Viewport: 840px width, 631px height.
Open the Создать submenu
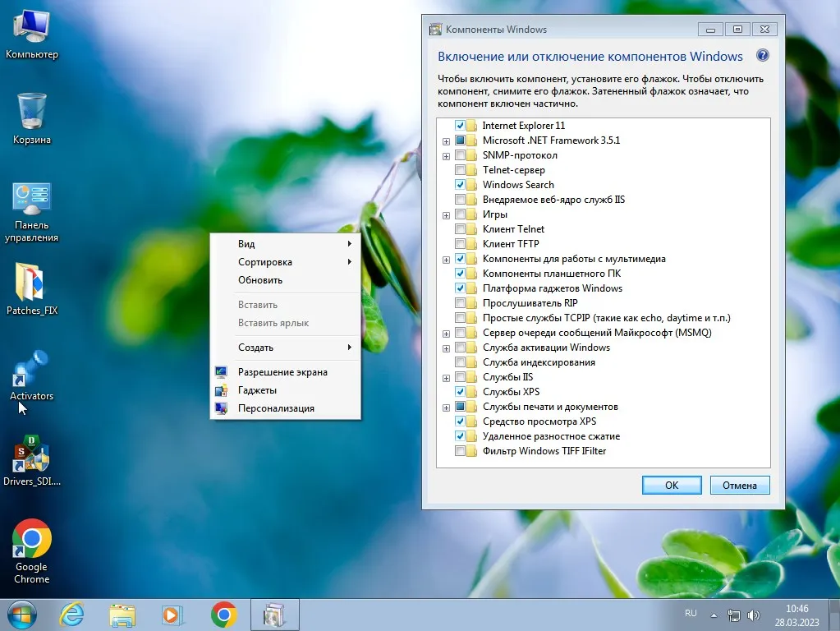point(286,348)
